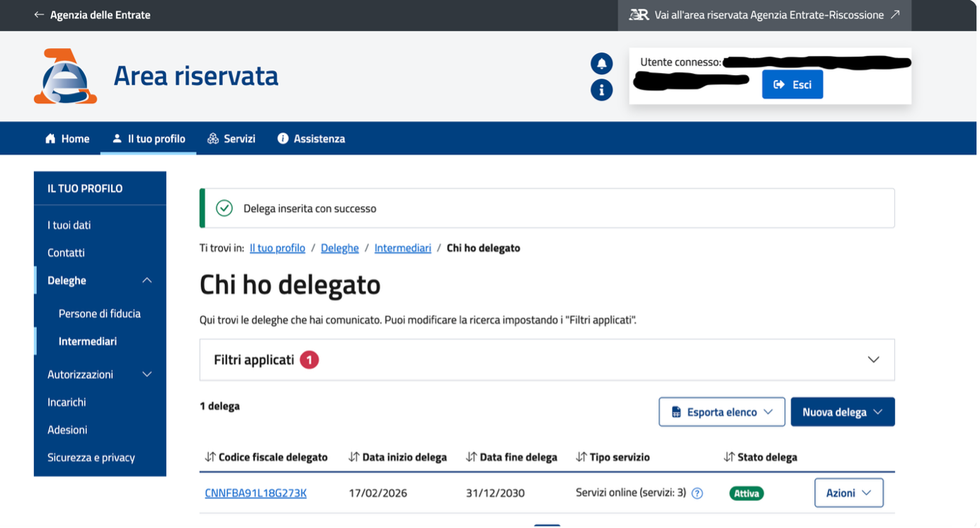Screen dimensions: 980x528
Task: Open the Azioni dropdown
Action: click(x=848, y=492)
